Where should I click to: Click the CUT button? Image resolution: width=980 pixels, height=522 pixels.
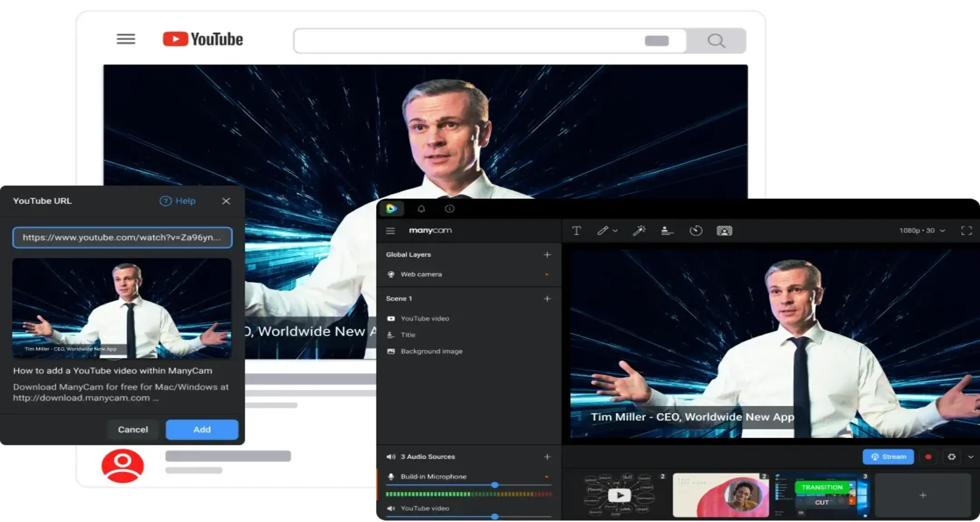pyautogui.click(x=822, y=502)
